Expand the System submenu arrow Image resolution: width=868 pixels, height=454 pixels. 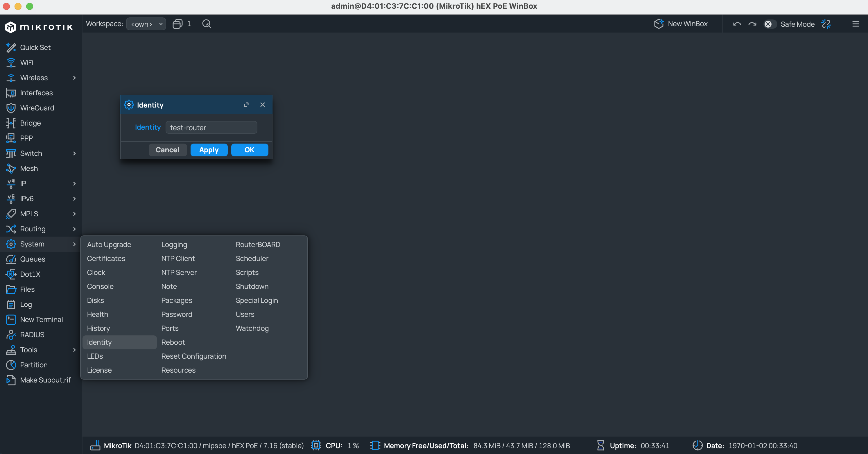tap(74, 244)
